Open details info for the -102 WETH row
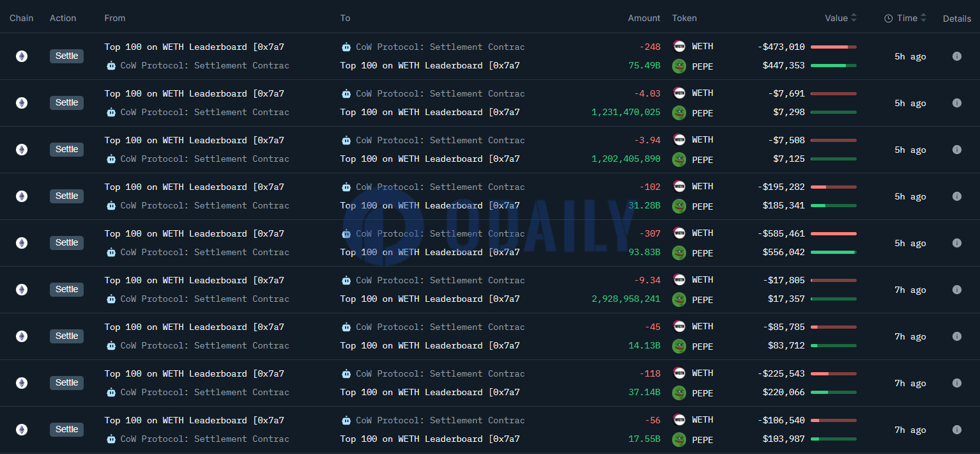 pos(956,196)
